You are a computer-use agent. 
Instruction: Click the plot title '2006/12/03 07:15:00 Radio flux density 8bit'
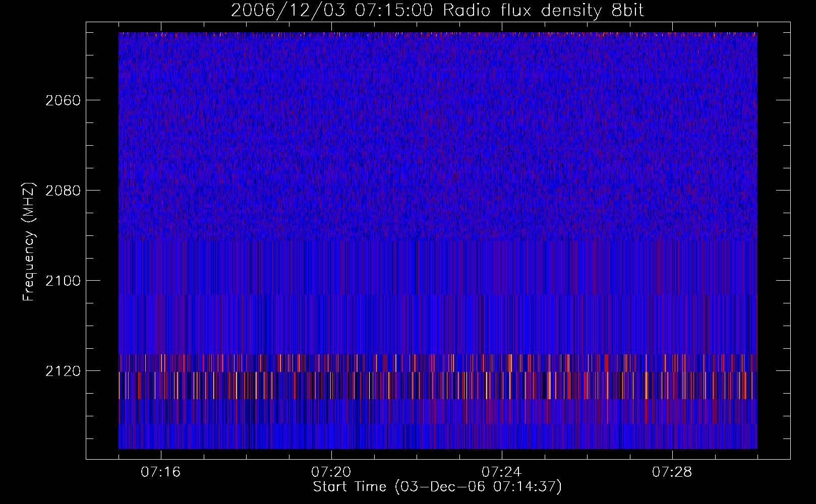tap(437, 11)
